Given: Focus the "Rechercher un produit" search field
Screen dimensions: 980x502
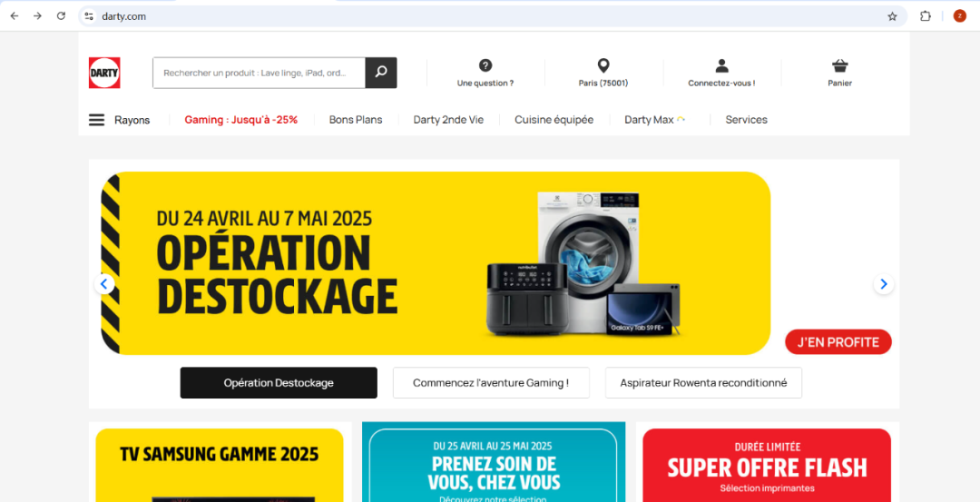Looking at the screenshot, I should [x=260, y=73].
